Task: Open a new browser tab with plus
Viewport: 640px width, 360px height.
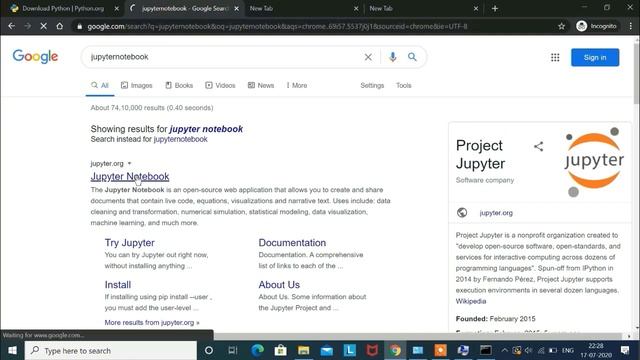Action: pyautogui.click(x=495, y=8)
